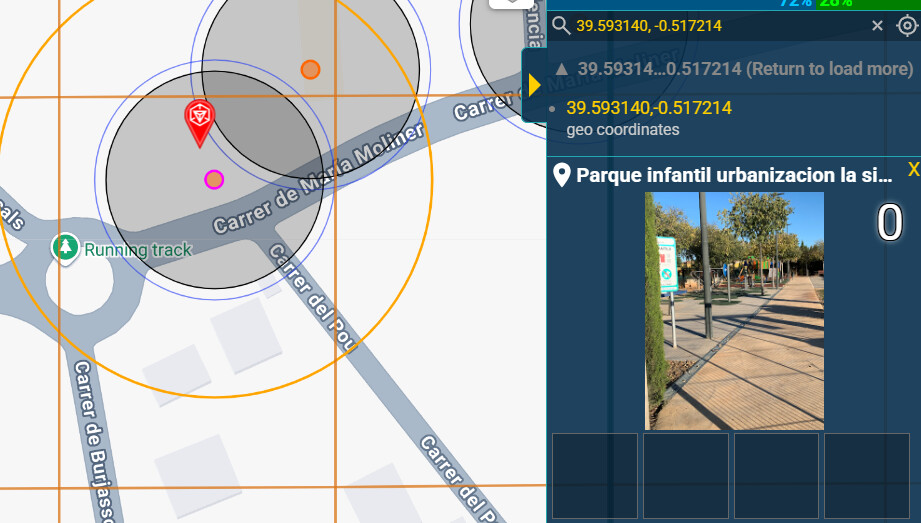Close portal details with yellow X
The image size is (921, 523).
point(913,170)
